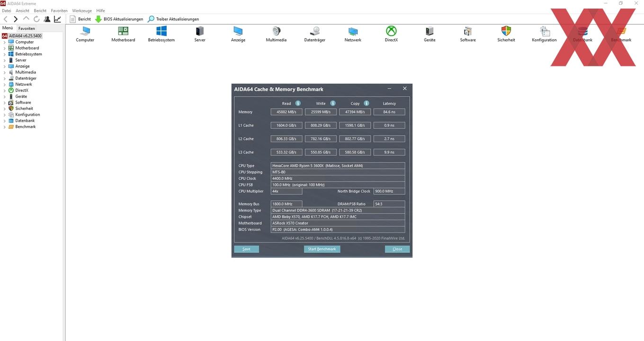
Task: Click Start Benchmark button
Action: coord(322,249)
